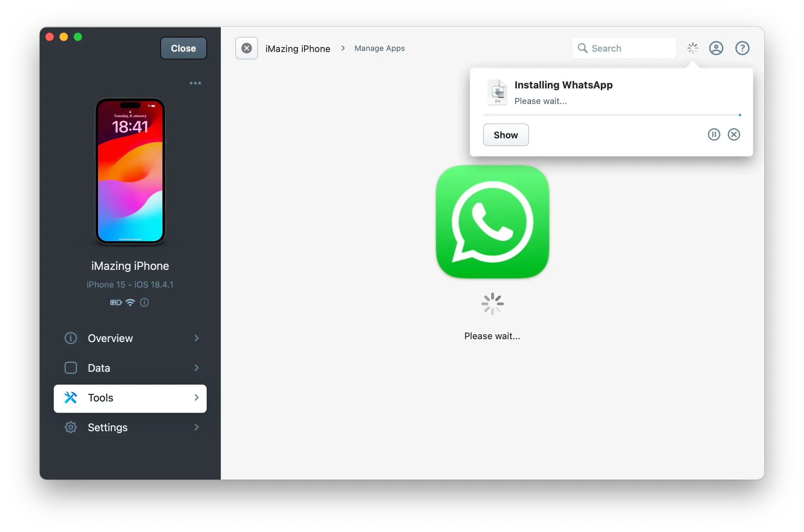
Task: Click the account profile icon top right
Action: click(x=716, y=48)
